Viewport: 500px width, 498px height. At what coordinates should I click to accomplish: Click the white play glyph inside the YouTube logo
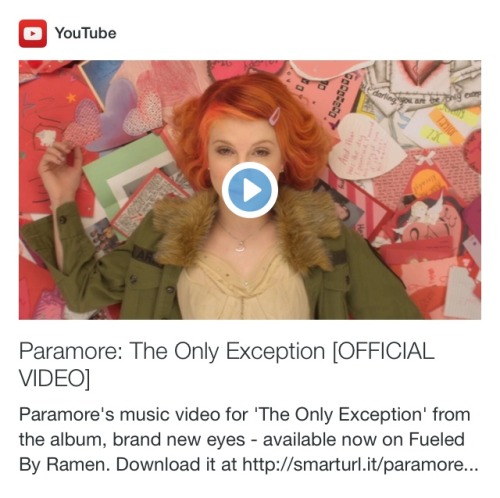tap(33, 34)
